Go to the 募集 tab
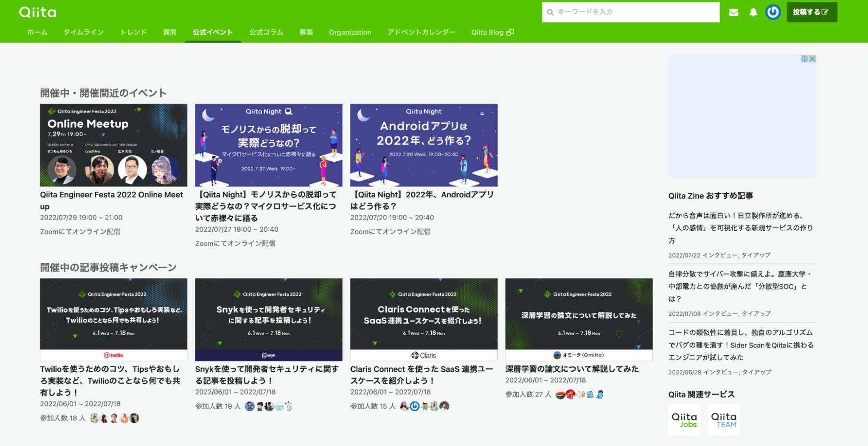The height and width of the screenshot is (446, 868). click(x=306, y=32)
